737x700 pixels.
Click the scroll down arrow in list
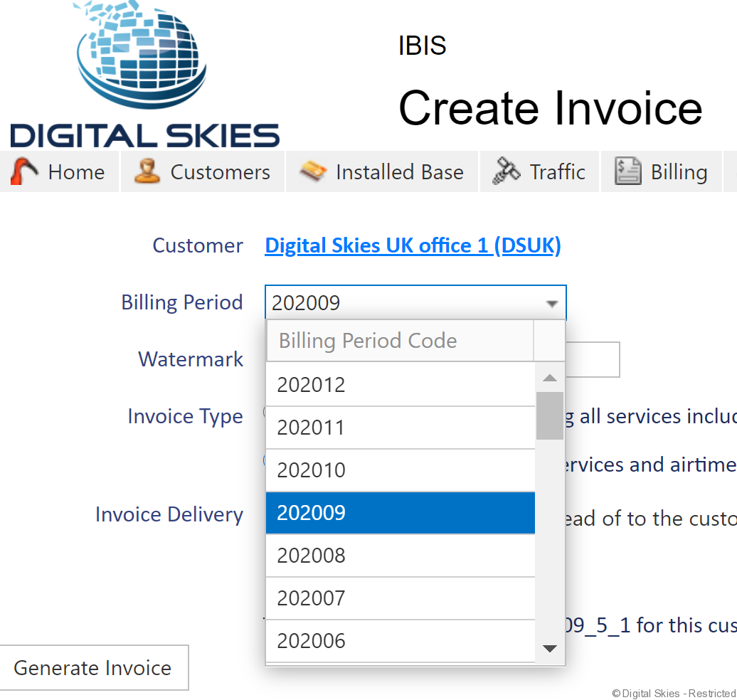549,648
